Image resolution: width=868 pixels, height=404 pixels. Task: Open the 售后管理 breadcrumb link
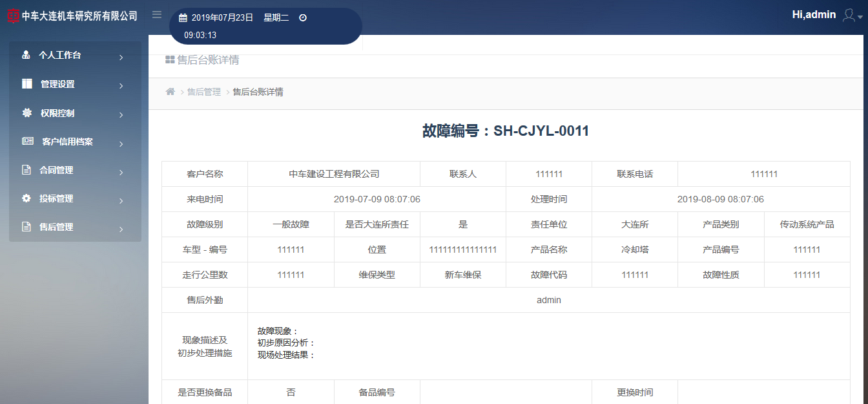tap(203, 92)
